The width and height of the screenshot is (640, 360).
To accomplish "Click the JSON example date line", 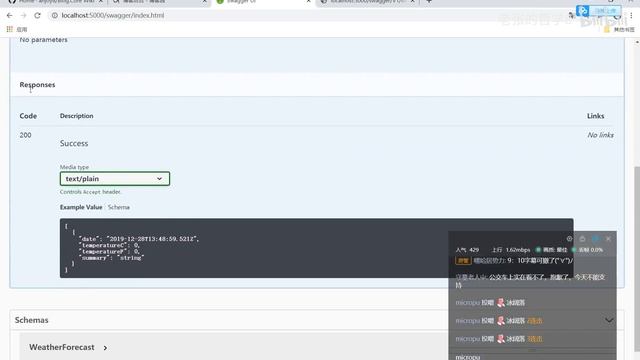I will click(x=139, y=239).
